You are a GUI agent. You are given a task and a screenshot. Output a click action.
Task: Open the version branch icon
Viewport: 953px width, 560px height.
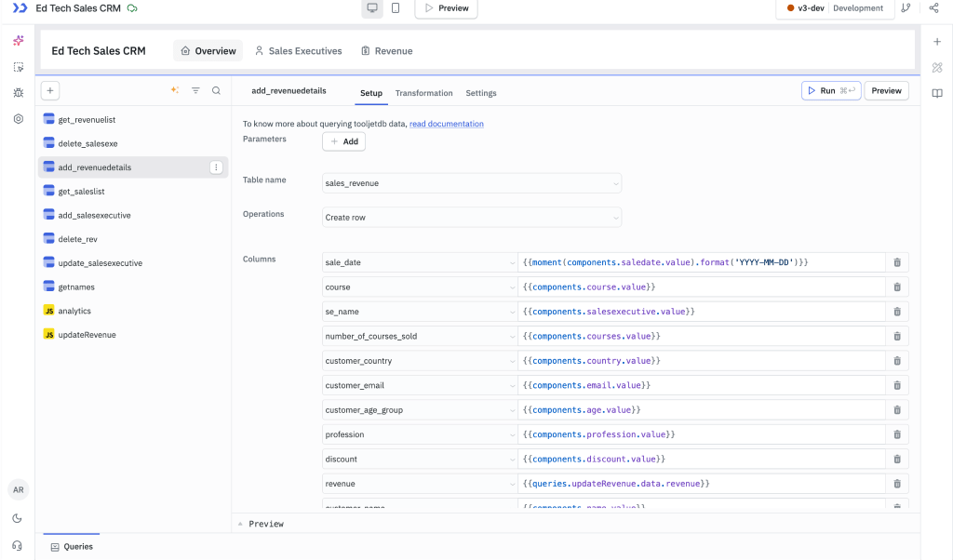click(906, 7)
